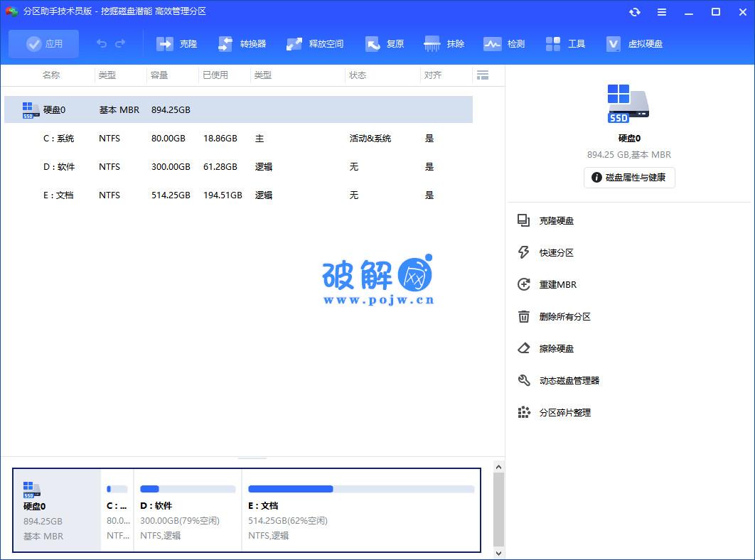Choose 删除所有分区 to delete all partitions
Viewport: 755px width, 560px height.
point(564,316)
